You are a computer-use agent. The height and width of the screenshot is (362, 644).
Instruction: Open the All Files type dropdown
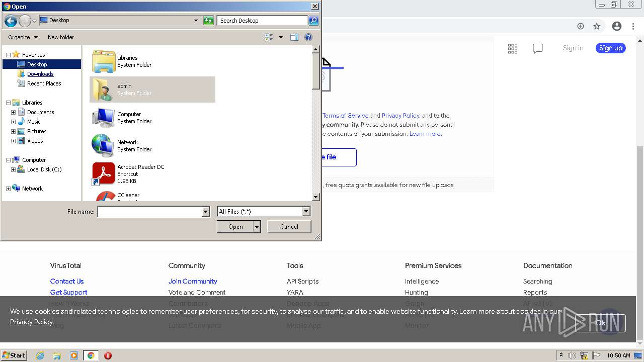tap(306, 212)
